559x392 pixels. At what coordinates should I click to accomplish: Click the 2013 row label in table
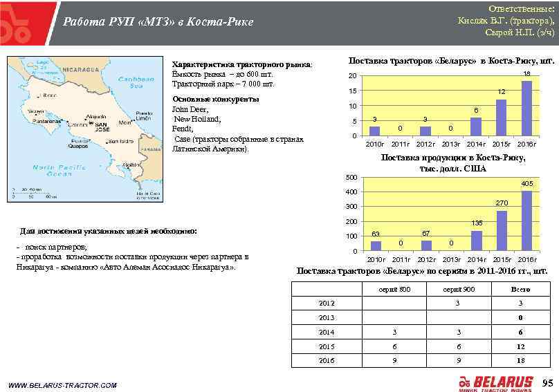pyautogui.click(x=327, y=317)
